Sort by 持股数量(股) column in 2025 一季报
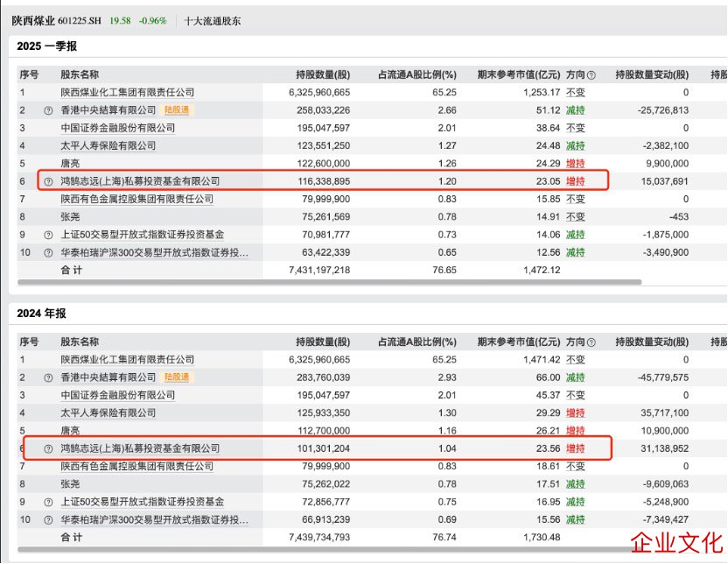Screen dimensions: 728x564 point(323,74)
